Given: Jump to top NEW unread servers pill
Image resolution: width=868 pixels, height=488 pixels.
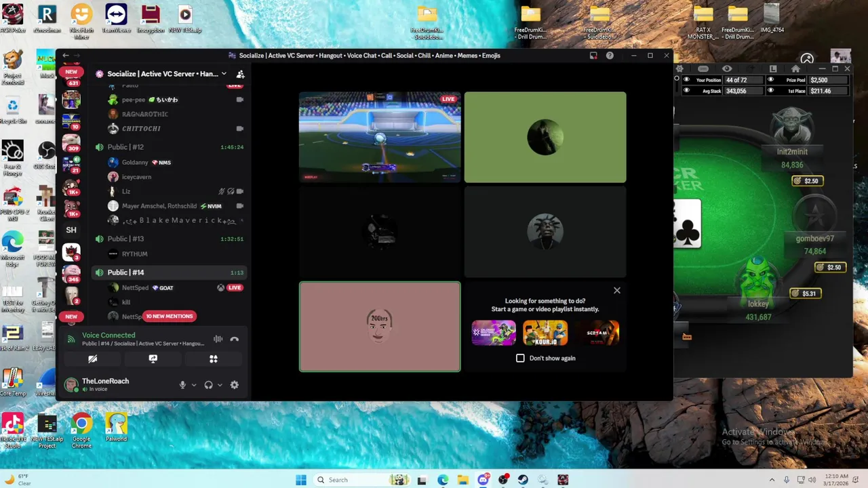Looking at the screenshot, I should tap(71, 72).
